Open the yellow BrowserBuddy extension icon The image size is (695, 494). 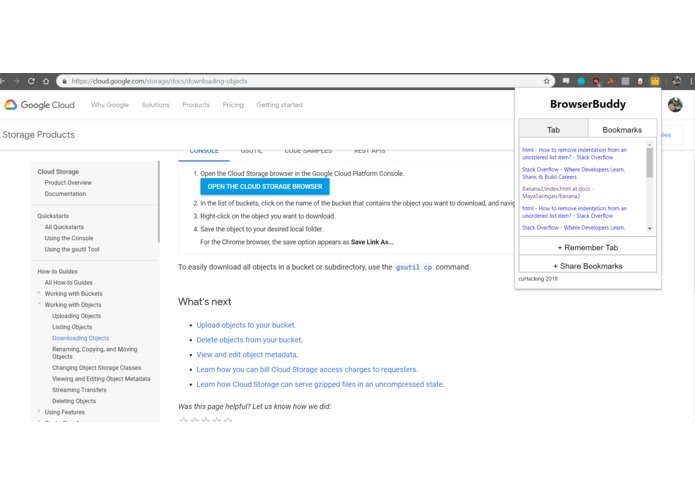655,81
